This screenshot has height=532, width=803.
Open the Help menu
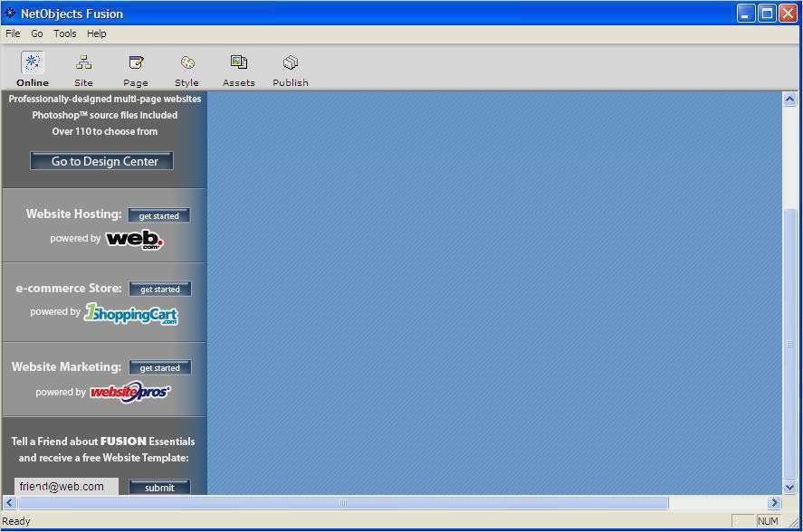pos(97,33)
